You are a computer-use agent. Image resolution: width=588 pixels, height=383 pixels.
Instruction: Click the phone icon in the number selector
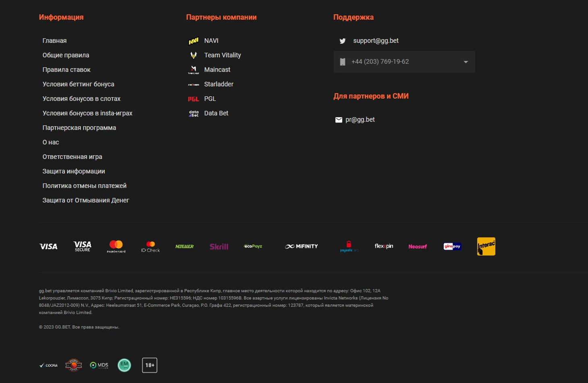(343, 62)
